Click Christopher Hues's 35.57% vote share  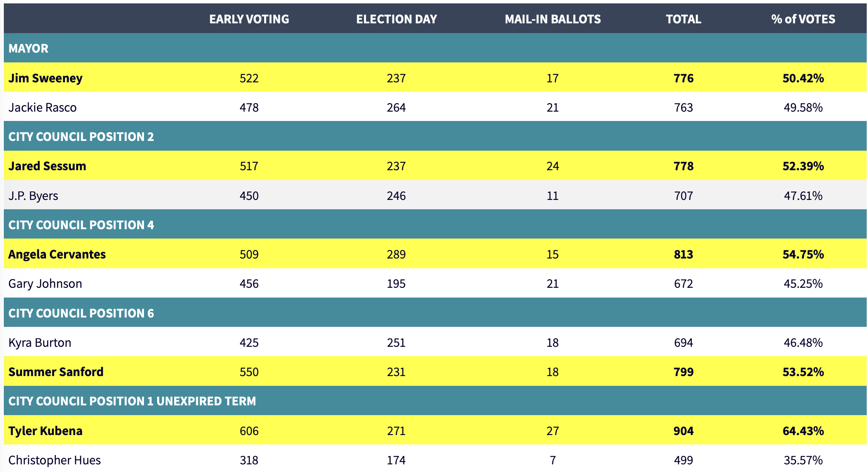point(803,460)
